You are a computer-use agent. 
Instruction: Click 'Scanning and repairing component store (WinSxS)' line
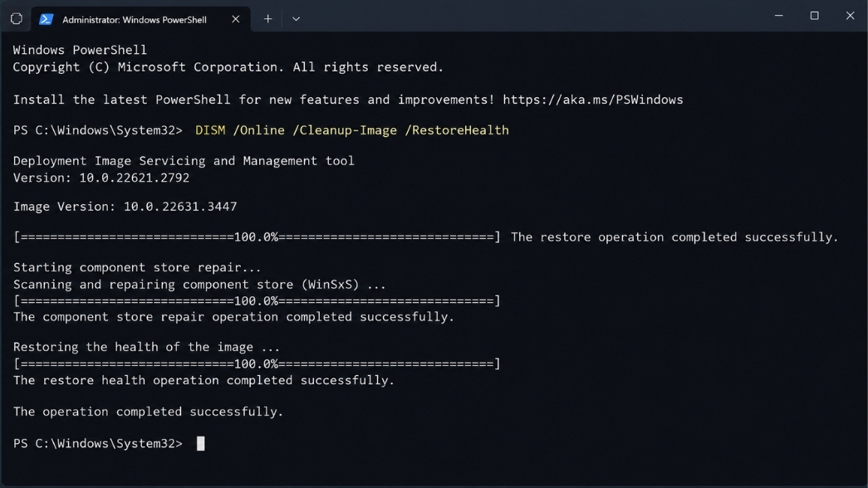(x=200, y=285)
